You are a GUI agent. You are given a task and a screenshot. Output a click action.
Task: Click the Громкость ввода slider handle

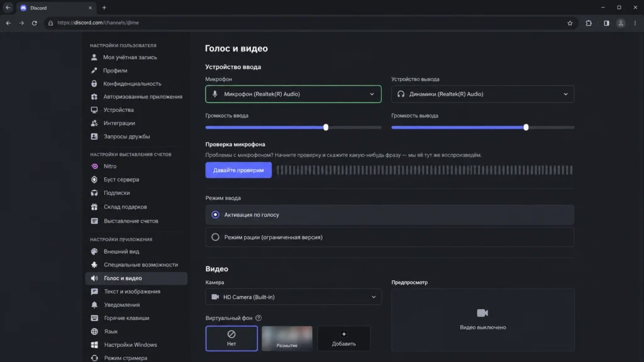pos(326,127)
